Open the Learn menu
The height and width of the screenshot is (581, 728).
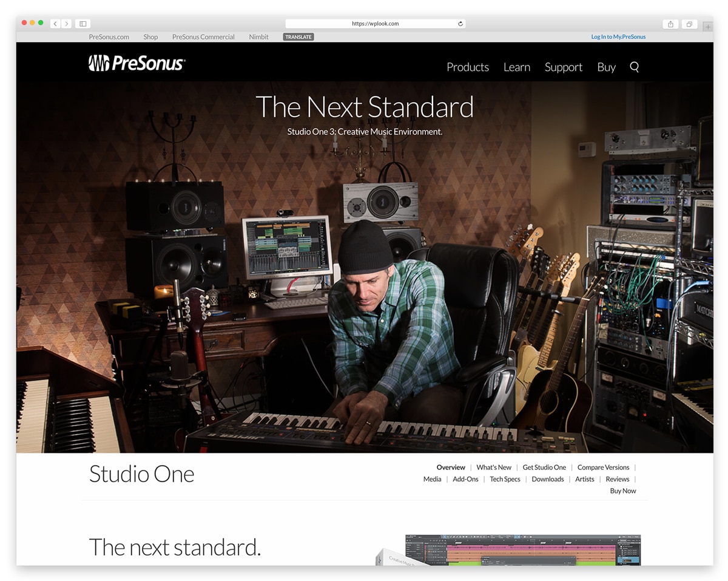[517, 67]
